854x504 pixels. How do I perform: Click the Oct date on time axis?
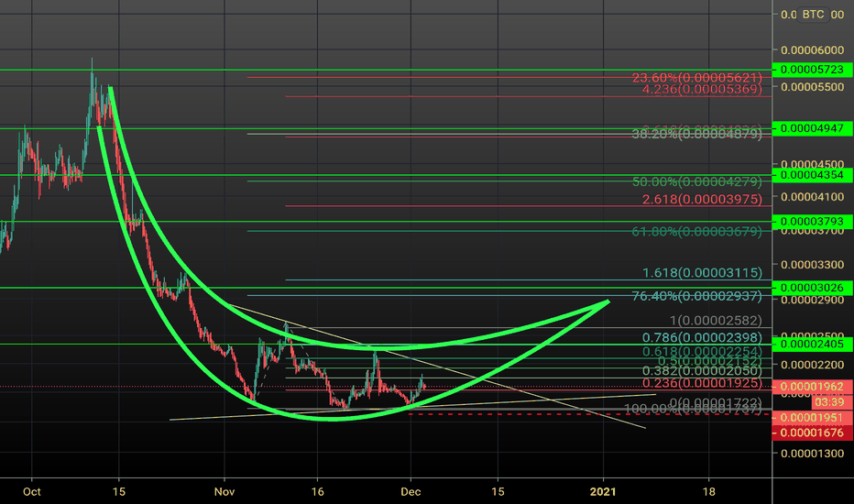click(31, 491)
